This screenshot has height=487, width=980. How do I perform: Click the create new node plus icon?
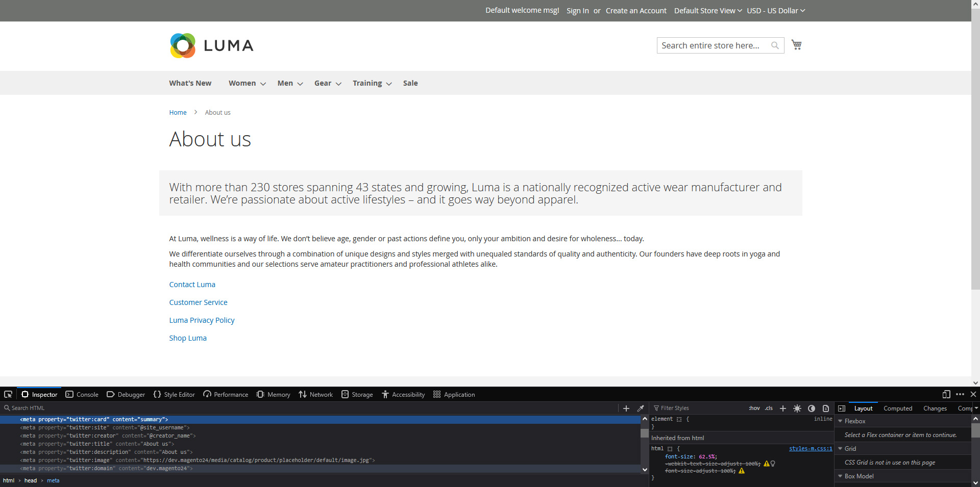pyautogui.click(x=626, y=408)
